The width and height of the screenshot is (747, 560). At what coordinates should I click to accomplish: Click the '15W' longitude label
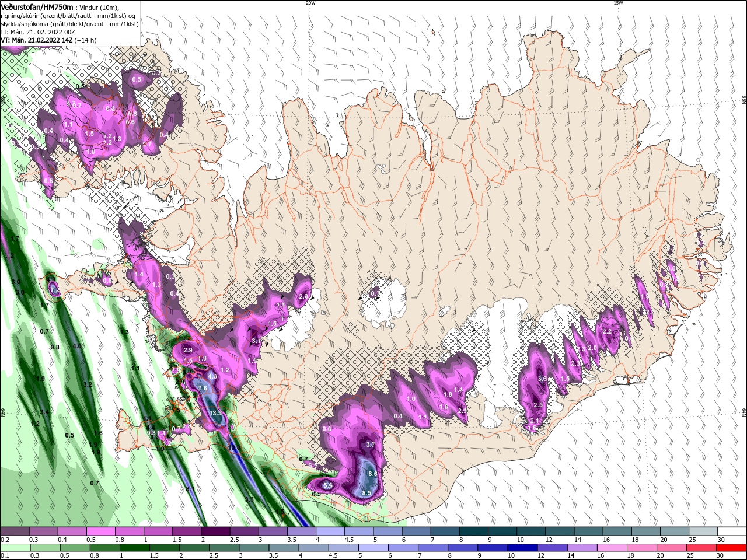pyautogui.click(x=618, y=3)
